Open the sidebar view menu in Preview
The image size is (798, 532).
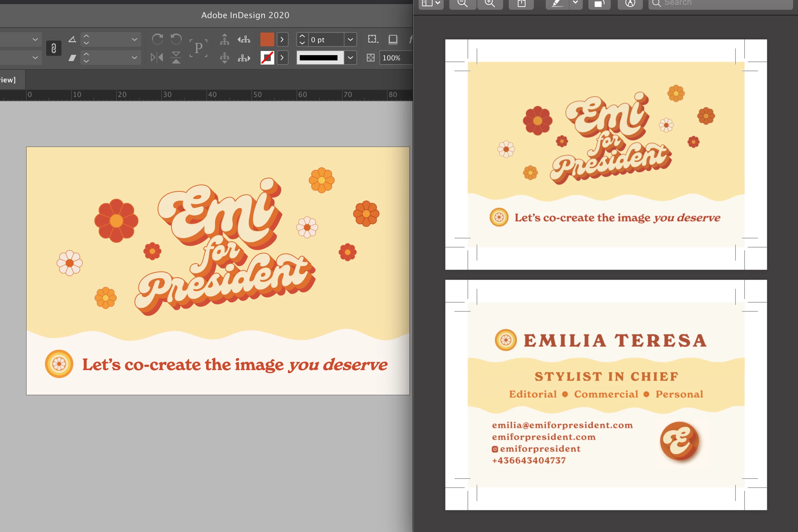pyautogui.click(x=431, y=3)
